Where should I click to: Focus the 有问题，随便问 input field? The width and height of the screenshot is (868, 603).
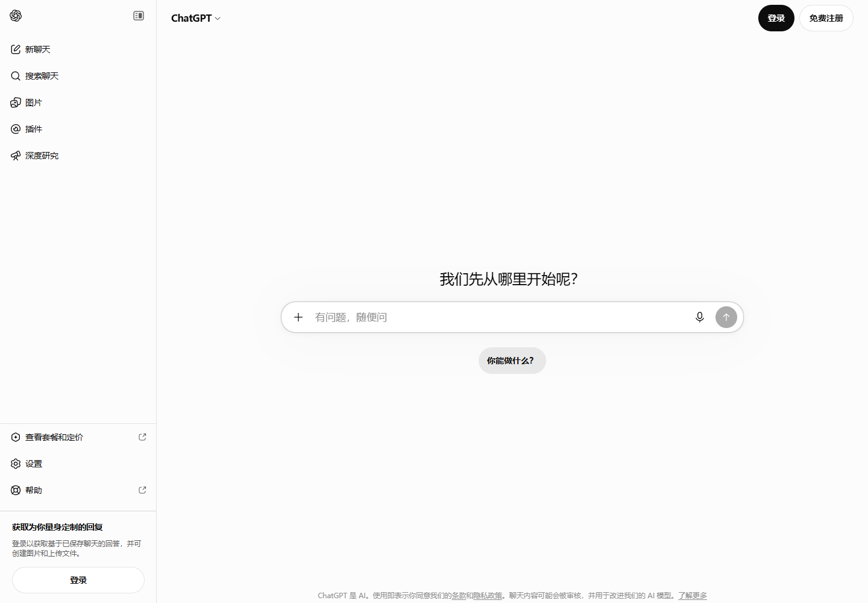tap(500, 317)
